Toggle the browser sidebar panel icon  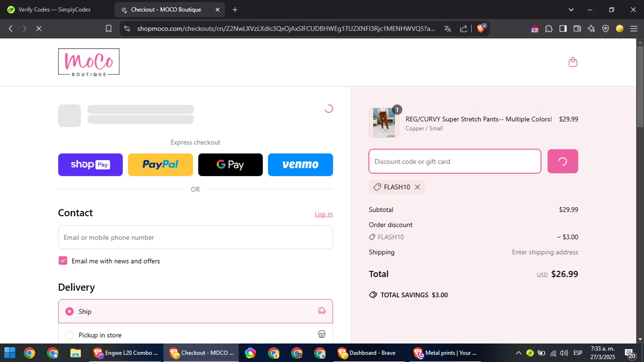click(563, 29)
